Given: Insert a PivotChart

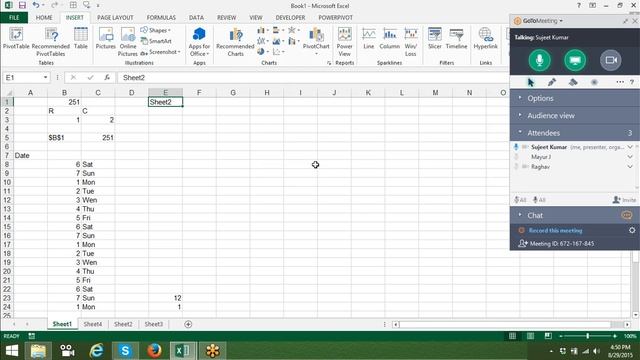Looking at the screenshot, I should click(x=316, y=41).
